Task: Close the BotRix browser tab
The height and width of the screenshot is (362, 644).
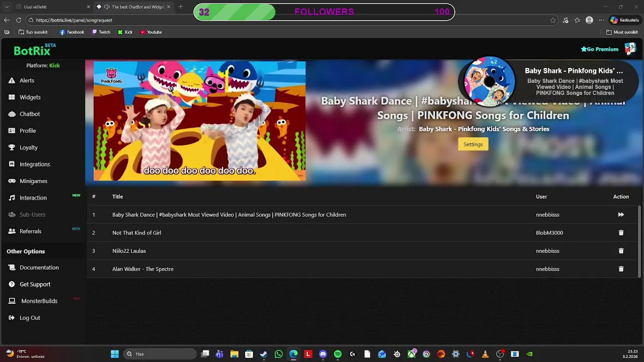Action: click(169, 7)
